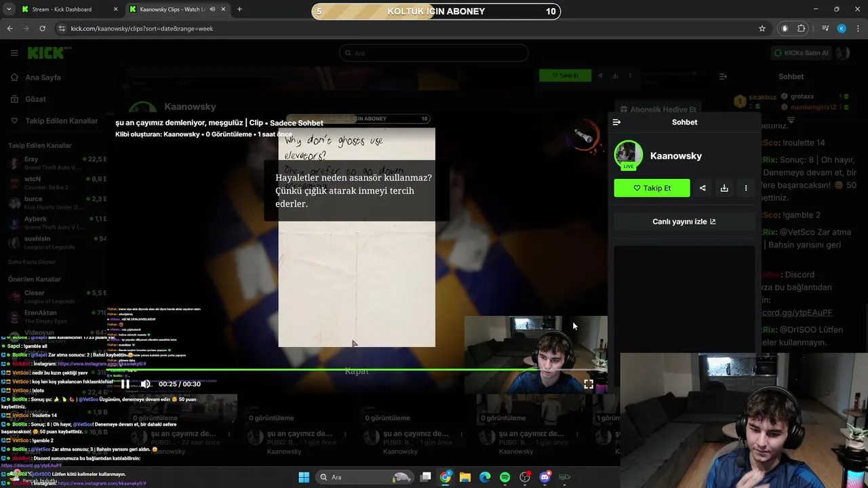Open Kaanowsky live avatar in clip panel

coord(629,155)
